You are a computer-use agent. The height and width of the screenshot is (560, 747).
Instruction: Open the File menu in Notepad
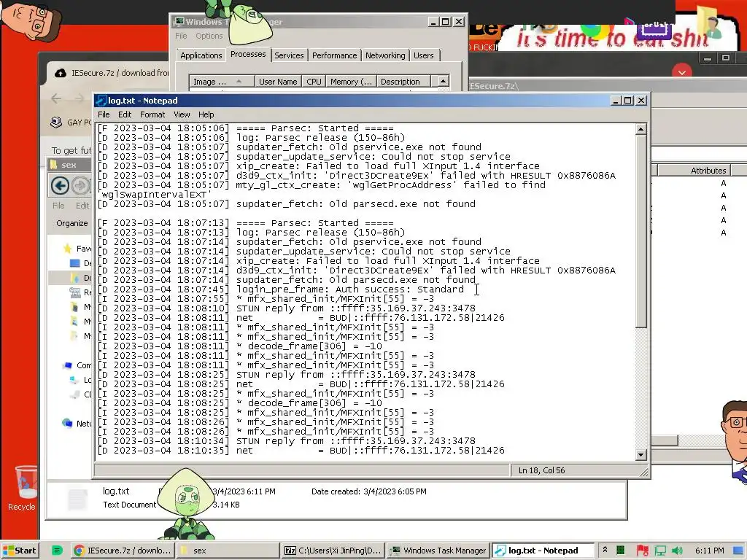tap(104, 114)
